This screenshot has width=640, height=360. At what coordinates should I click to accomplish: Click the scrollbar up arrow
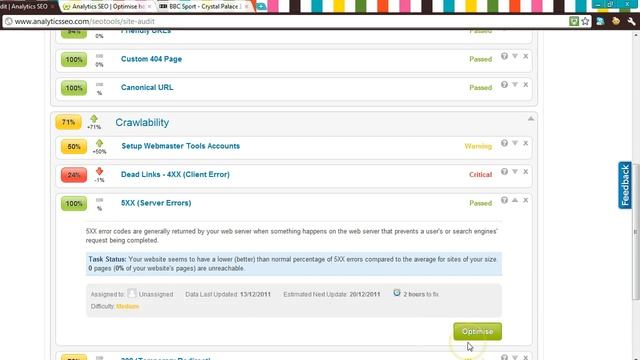click(x=636, y=35)
